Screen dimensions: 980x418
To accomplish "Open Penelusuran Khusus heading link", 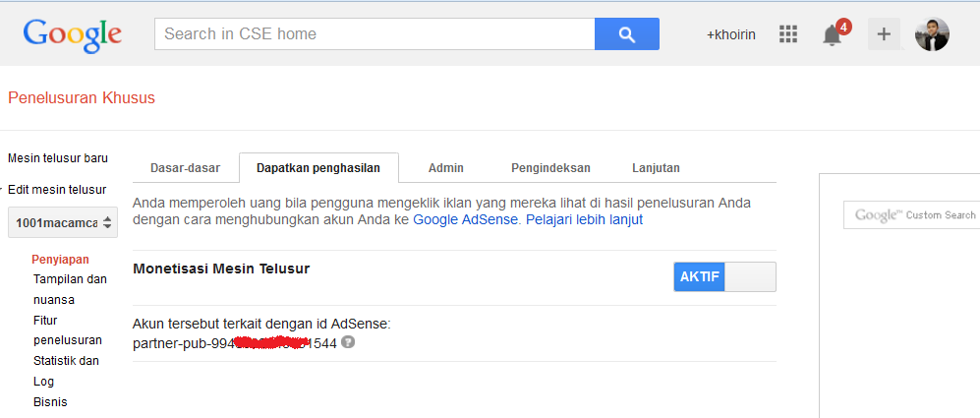I will [x=82, y=98].
